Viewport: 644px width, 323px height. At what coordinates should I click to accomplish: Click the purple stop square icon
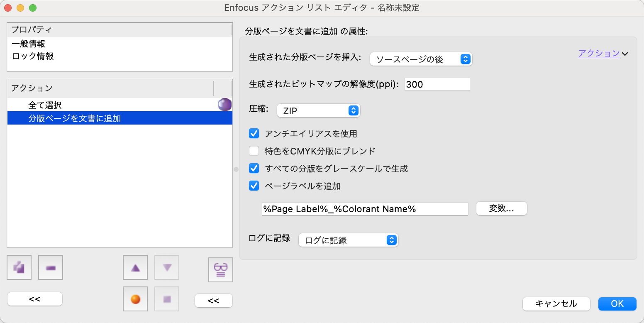pyautogui.click(x=167, y=299)
